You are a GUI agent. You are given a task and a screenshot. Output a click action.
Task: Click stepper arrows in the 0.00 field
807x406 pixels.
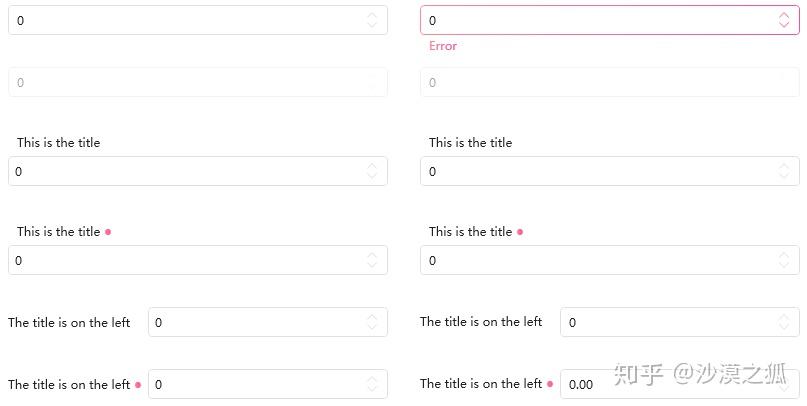[784, 384]
